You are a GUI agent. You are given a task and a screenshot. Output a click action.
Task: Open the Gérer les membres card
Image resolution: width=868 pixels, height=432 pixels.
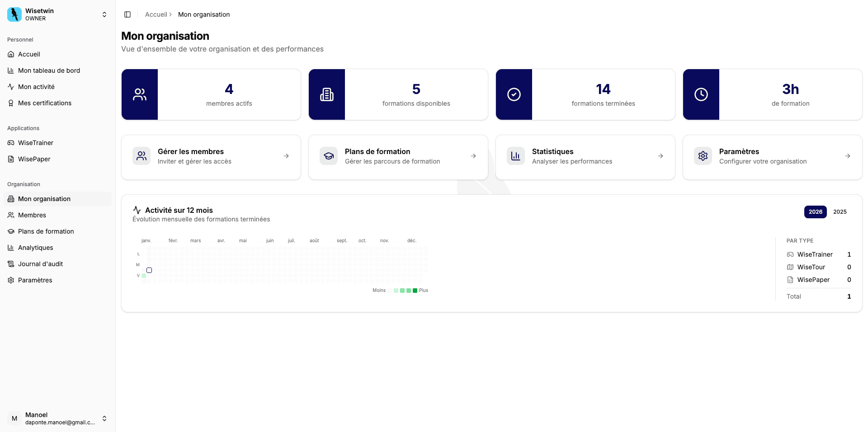[x=211, y=157]
